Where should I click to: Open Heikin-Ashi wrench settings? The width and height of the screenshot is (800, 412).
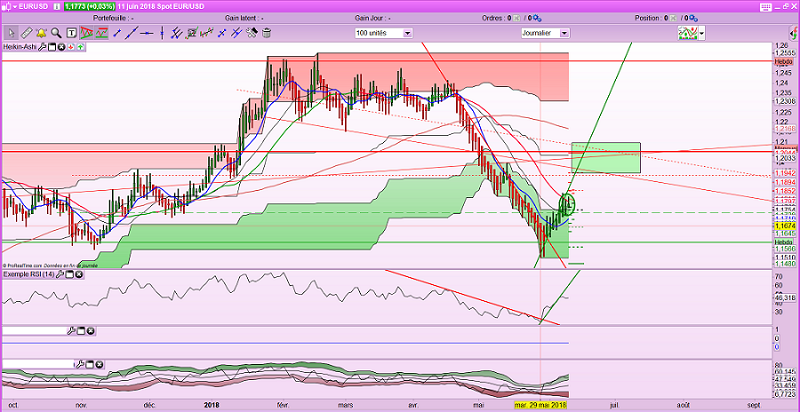click(x=43, y=47)
